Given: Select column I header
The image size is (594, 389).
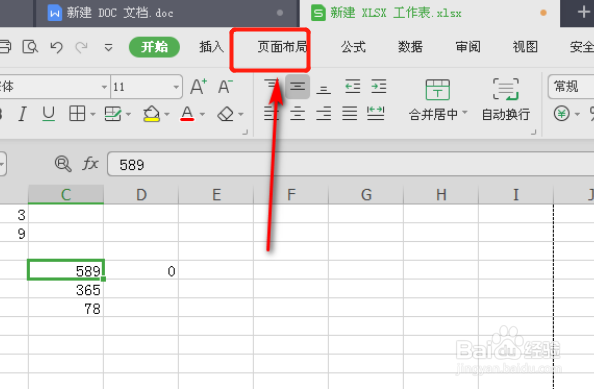Looking at the screenshot, I should coord(516,195).
